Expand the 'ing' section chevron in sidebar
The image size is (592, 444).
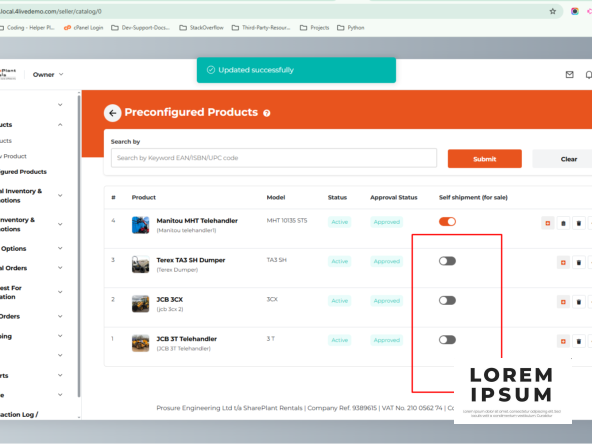(x=60, y=336)
